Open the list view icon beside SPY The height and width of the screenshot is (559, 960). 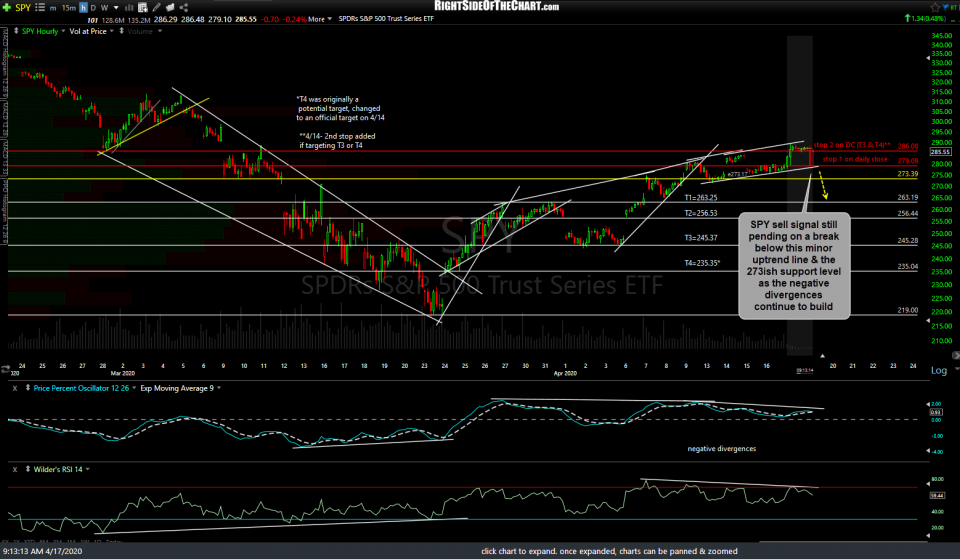(40, 7)
